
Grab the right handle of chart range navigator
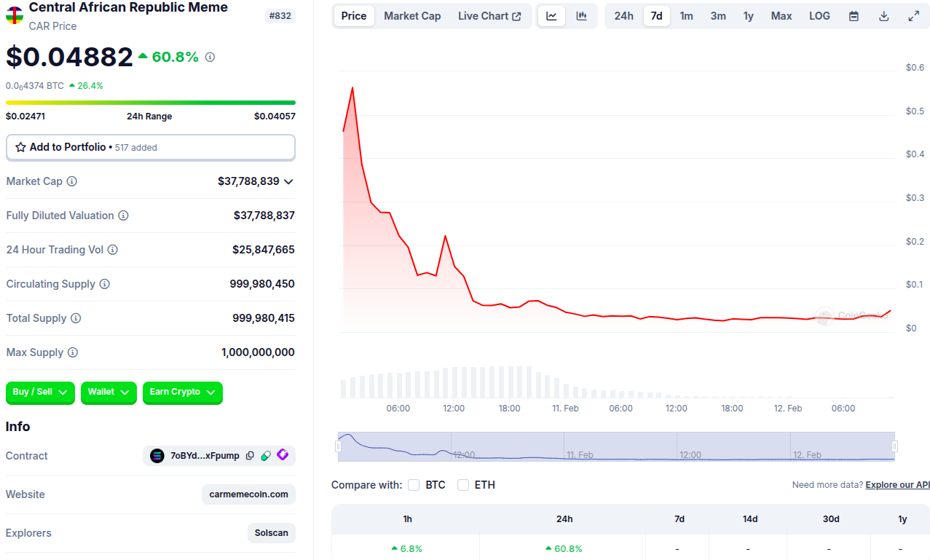(895, 446)
